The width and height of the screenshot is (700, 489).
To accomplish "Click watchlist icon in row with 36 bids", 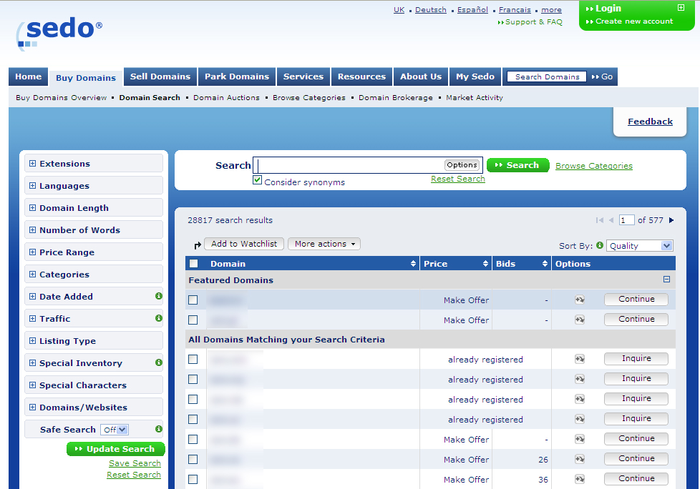I will [579, 479].
